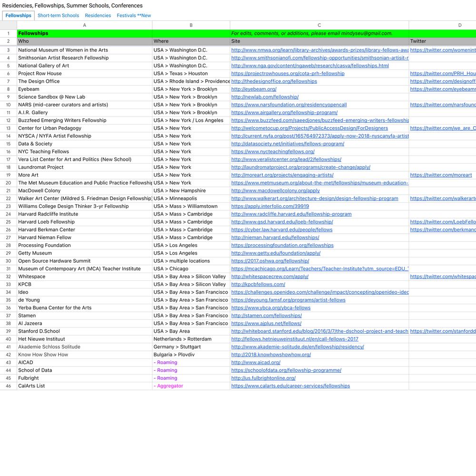
Task: Select the 'Twitter' column heading cell
Action: 442,41
